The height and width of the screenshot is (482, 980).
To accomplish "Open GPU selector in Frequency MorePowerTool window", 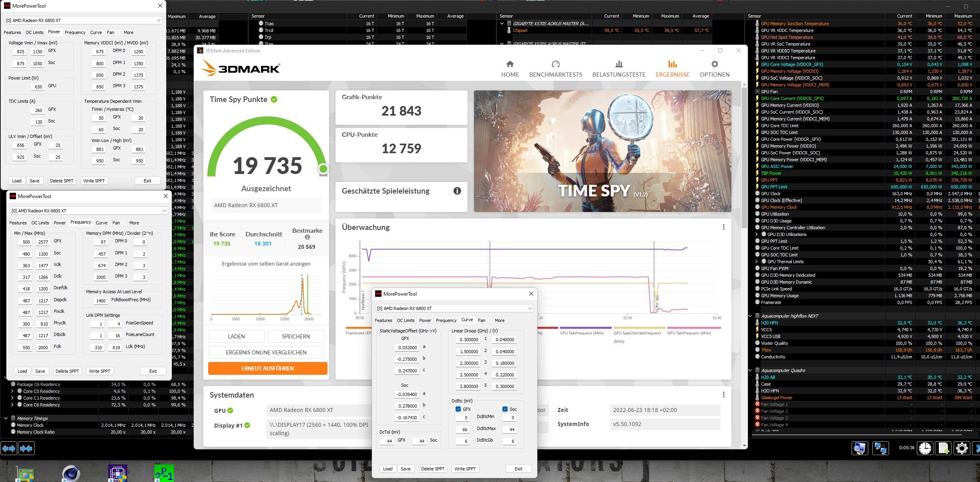I will pos(89,211).
